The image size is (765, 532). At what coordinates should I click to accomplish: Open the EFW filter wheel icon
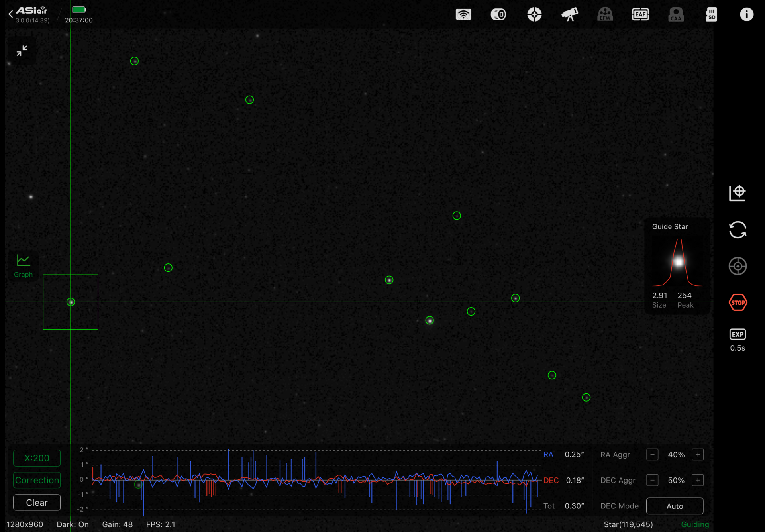pyautogui.click(x=605, y=14)
